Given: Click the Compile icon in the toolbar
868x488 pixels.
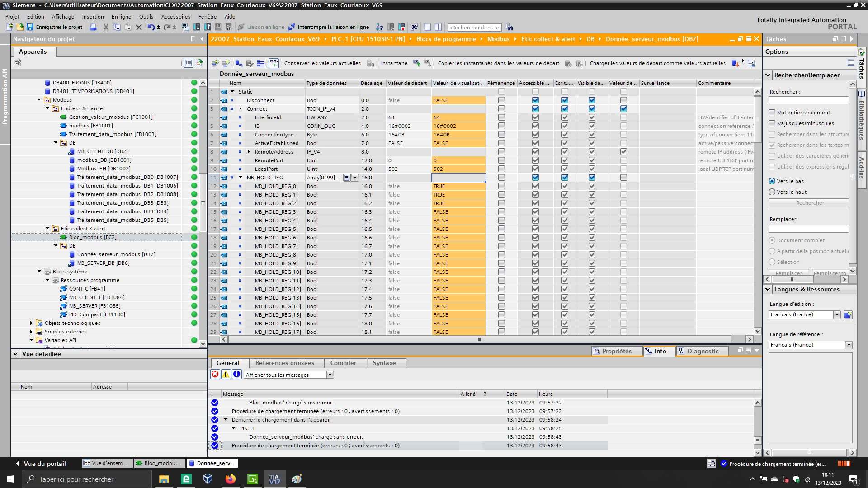Looking at the screenshot, I should 185,27.
